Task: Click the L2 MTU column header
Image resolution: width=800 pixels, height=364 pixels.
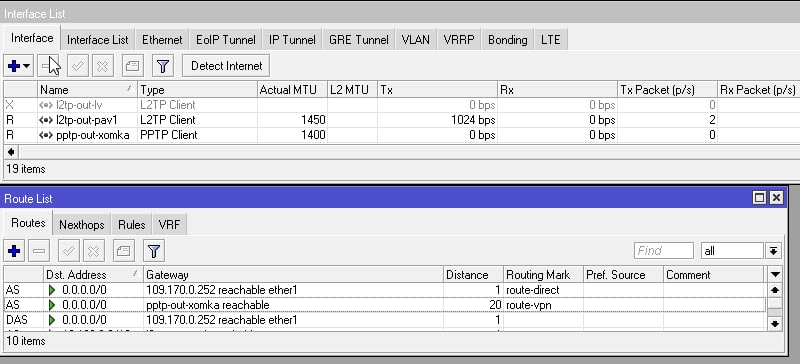Action: pyautogui.click(x=352, y=90)
